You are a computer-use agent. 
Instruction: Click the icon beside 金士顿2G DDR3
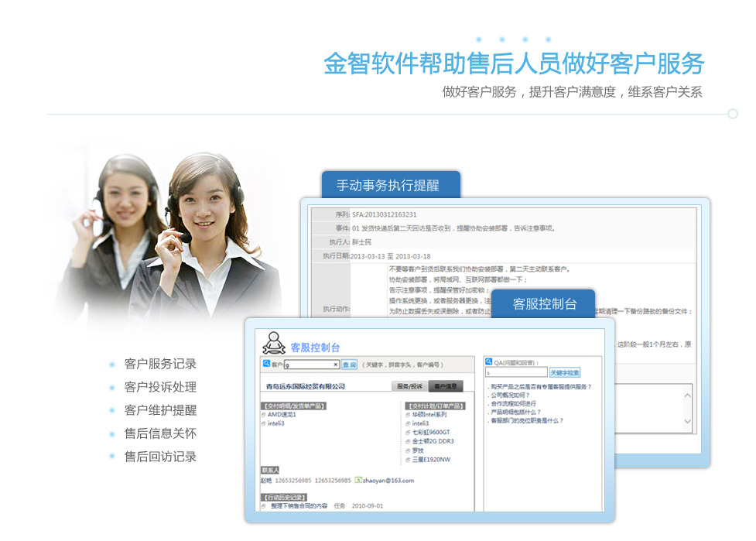click(408, 441)
